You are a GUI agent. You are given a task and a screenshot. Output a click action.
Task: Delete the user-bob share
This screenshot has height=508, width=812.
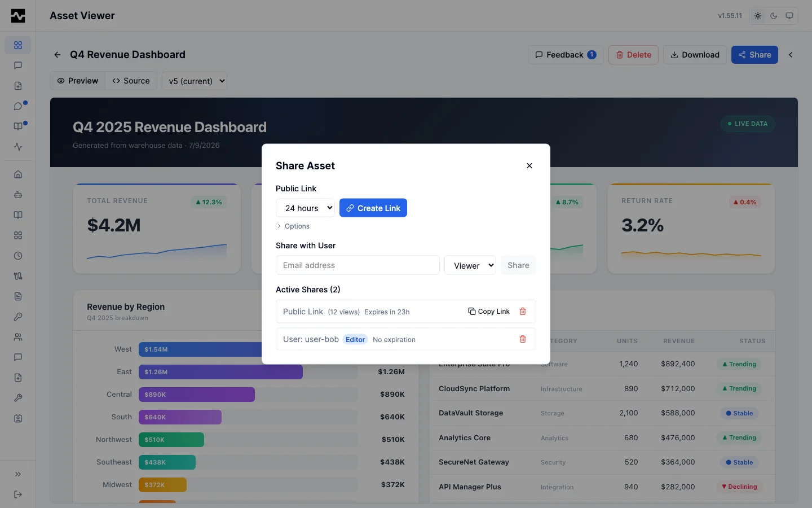523,339
